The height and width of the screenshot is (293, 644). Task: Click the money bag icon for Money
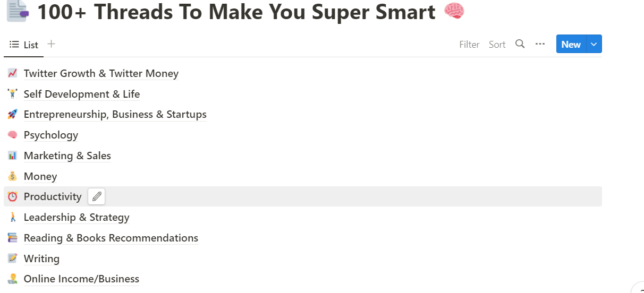pyautogui.click(x=13, y=176)
